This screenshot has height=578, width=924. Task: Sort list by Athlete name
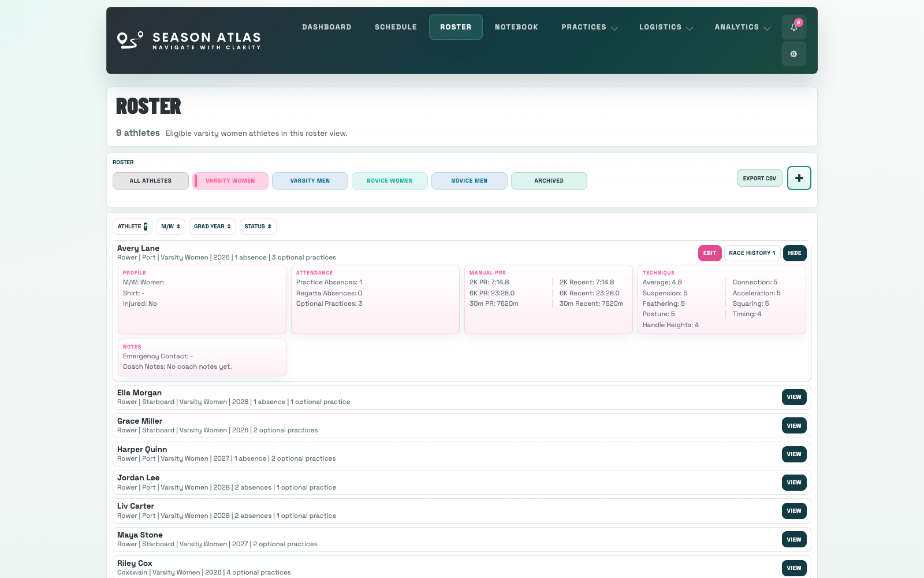point(133,227)
